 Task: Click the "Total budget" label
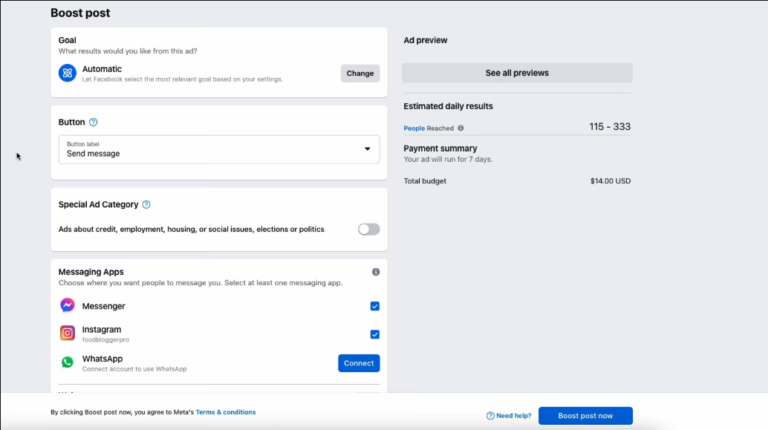pos(425,181)
